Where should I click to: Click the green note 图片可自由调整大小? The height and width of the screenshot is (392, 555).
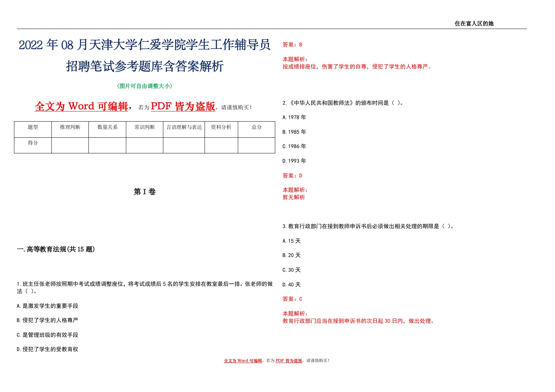coord(144,86)
